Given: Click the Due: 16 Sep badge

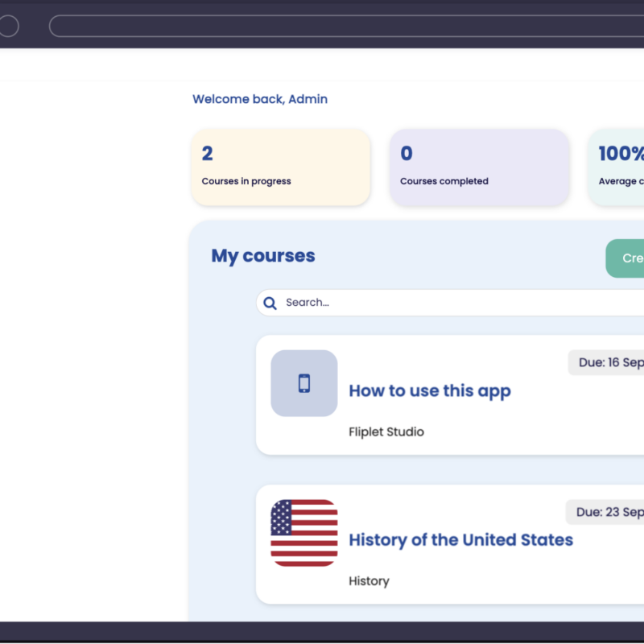Looking at the screenshot, I should pos(606,362).
